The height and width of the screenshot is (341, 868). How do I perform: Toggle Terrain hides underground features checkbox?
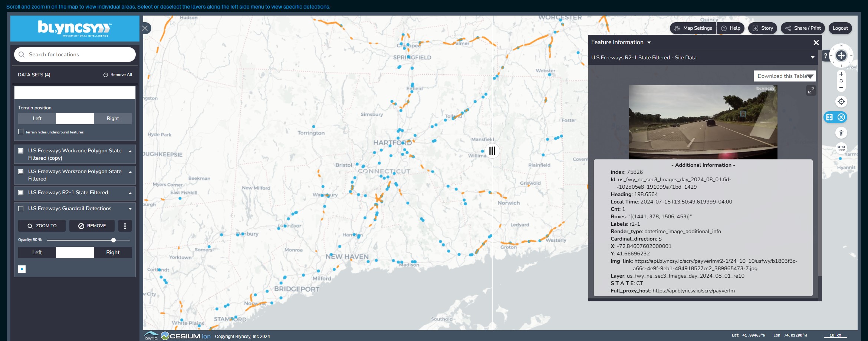(x=21, y=132)
